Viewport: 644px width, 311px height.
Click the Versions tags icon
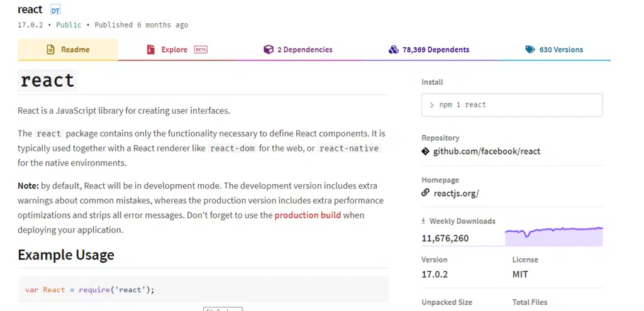tap(530, 50)
